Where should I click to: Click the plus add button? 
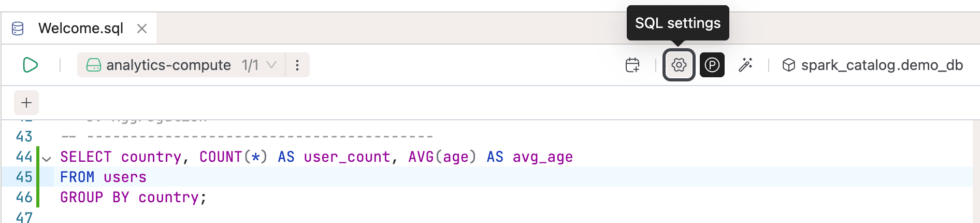[26, 103]
